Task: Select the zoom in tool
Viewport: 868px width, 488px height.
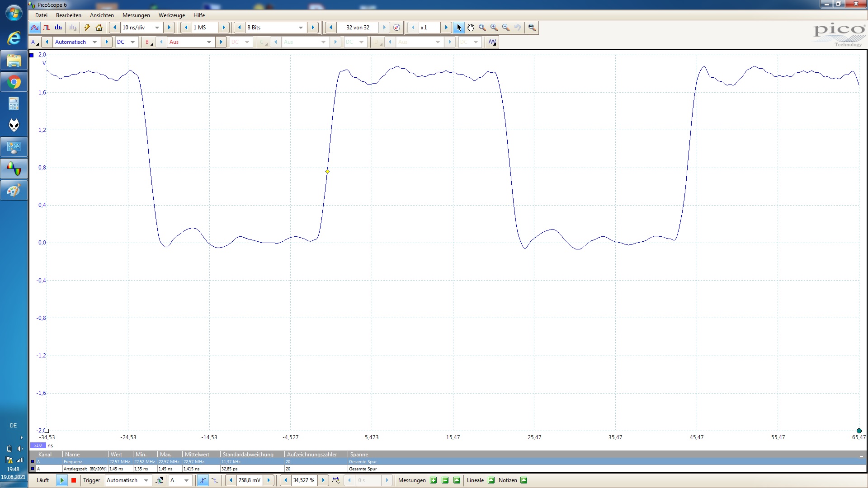Action: pyautogui.click(x=494, y=28)
